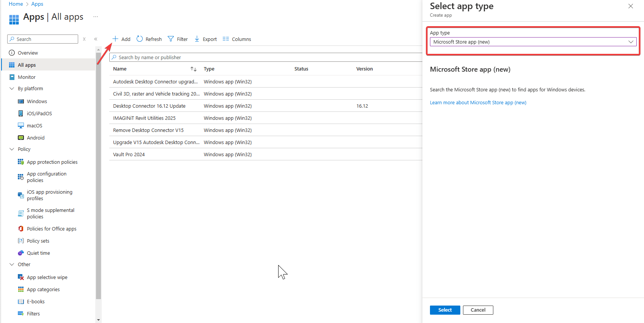Click the sidebar scroll down arrow
This screenshot has width=644, height=323.
point(99,320)
